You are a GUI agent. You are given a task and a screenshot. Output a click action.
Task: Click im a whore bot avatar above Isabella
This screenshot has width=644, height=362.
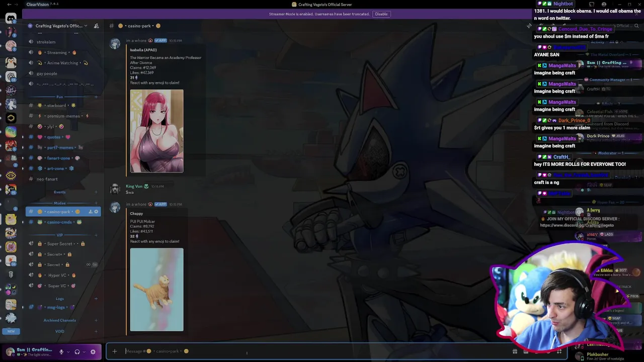tap(115, 44)
